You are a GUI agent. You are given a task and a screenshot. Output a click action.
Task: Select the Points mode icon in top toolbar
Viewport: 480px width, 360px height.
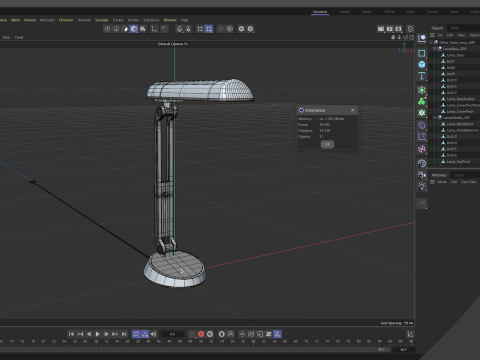[x=107, y=29]
